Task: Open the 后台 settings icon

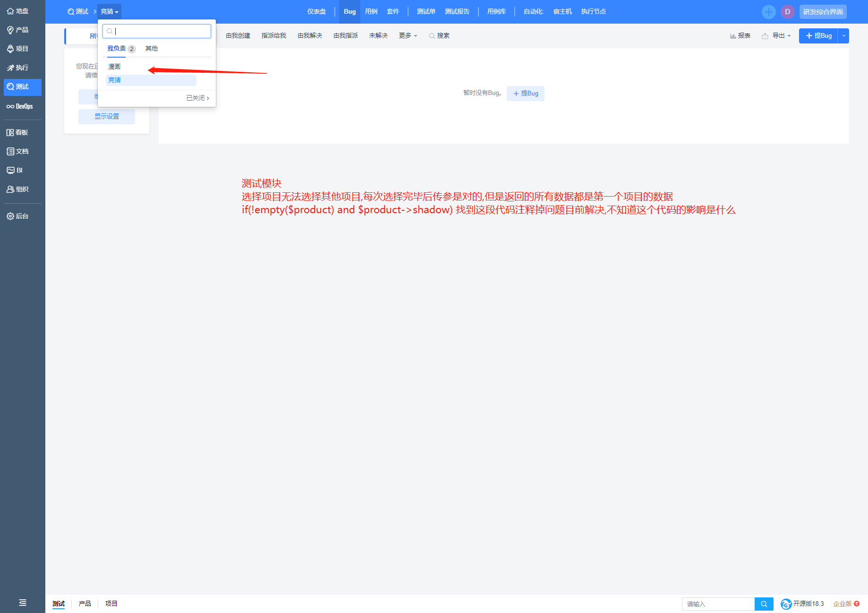Action: (x=22, y=216)
